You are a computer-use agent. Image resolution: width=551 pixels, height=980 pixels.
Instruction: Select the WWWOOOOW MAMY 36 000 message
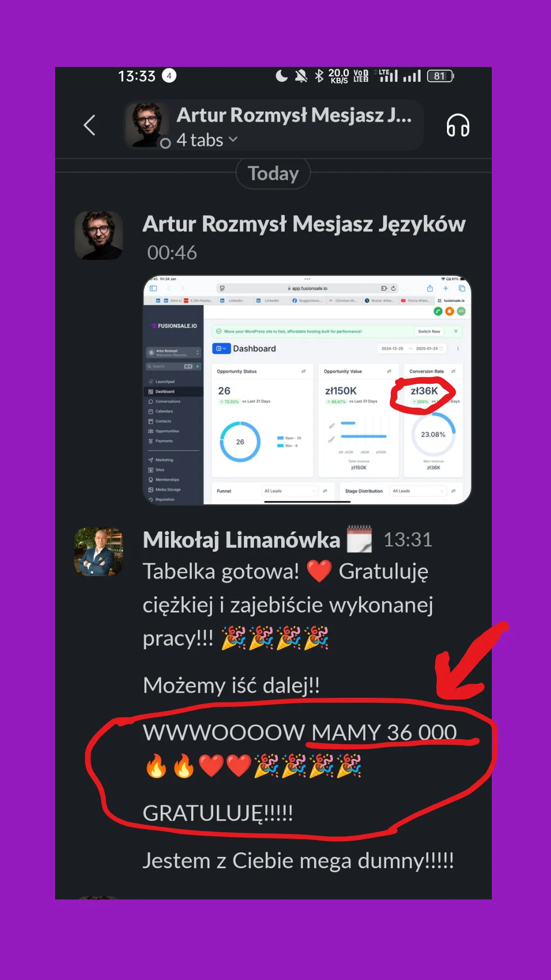(x=299, y=732)
